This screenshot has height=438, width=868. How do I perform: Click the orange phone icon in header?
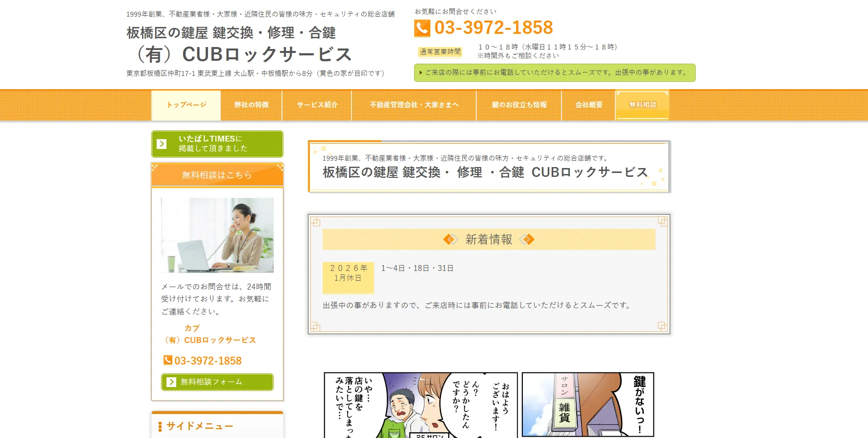pyautogui.click(x=422, y=28)
